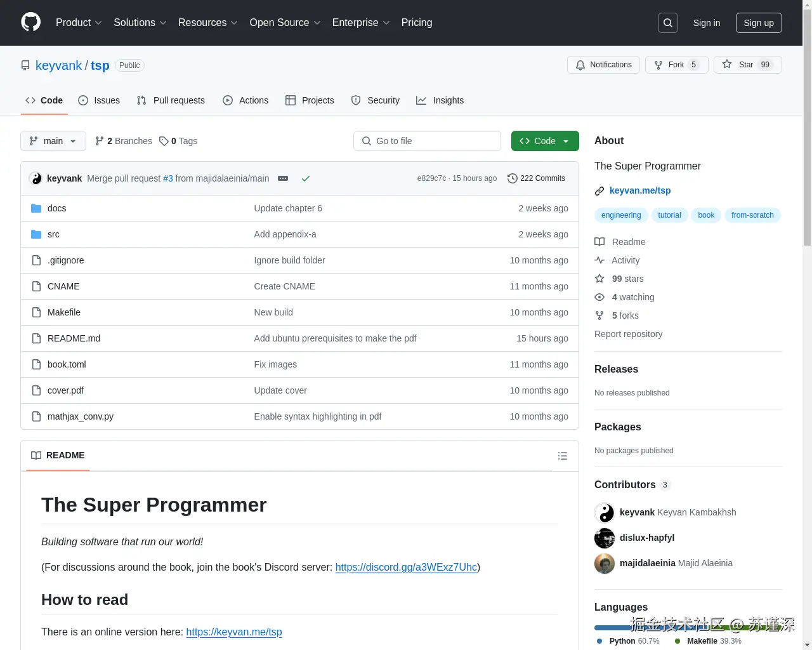View the 2 Branches link
Viewport: 812px width, 650px height.
click(124, 141)
